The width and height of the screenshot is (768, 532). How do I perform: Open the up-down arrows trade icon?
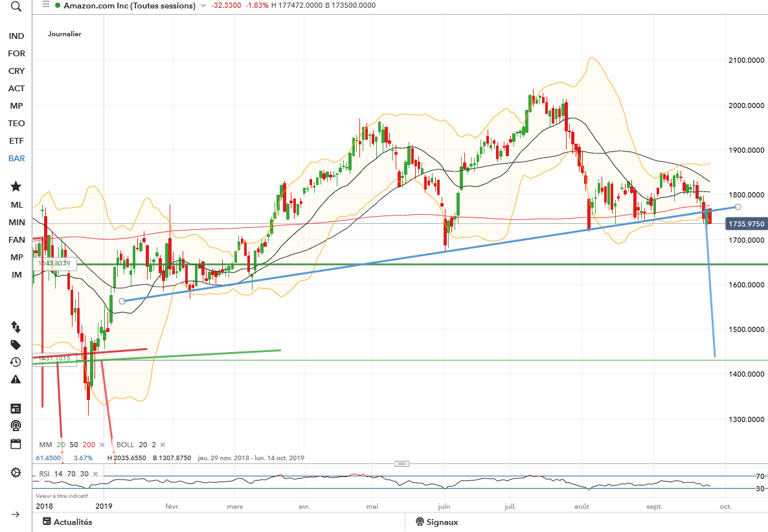[x=16, y=327]
